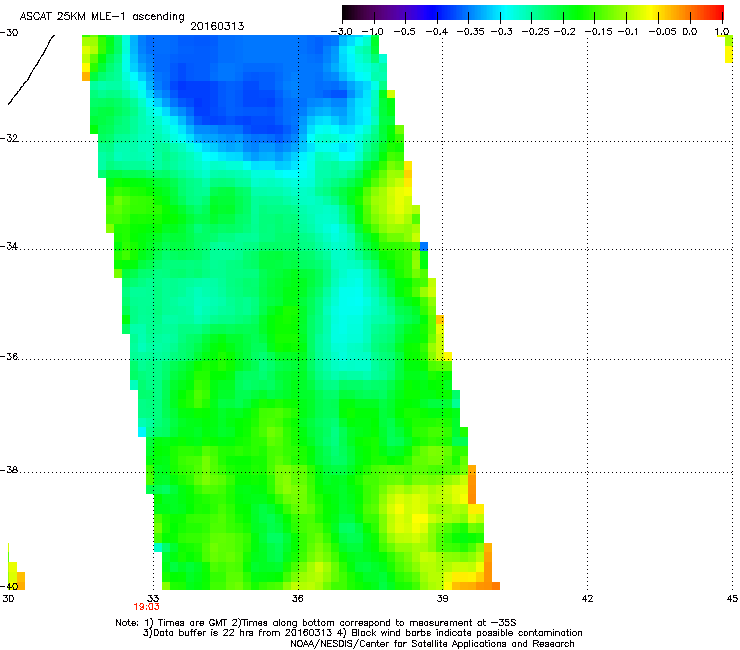
Task: Click the longitude label 36
Action: coord(297,599)
